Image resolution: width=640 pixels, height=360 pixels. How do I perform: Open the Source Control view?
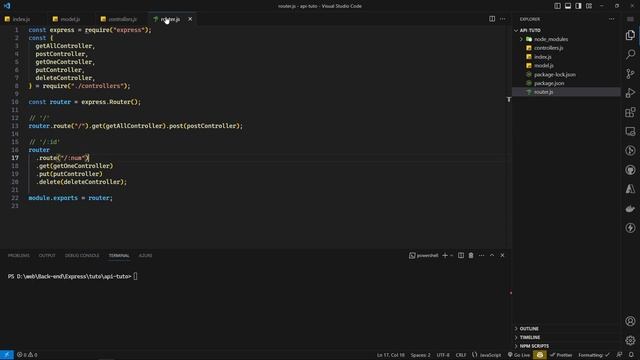pos(630,73)
